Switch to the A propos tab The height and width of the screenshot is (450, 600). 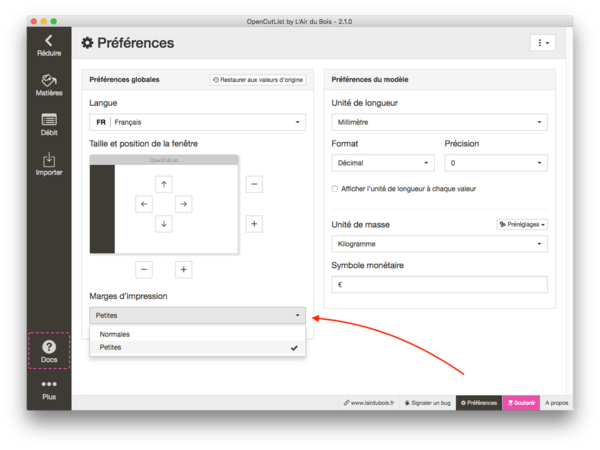[557, 402]
